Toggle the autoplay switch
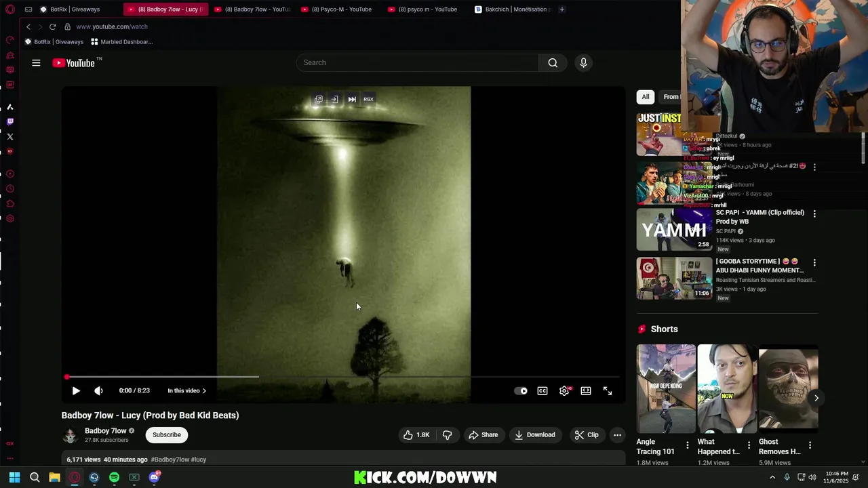The width and height of the screenshot is (868, 488). [x=521, y=390]
